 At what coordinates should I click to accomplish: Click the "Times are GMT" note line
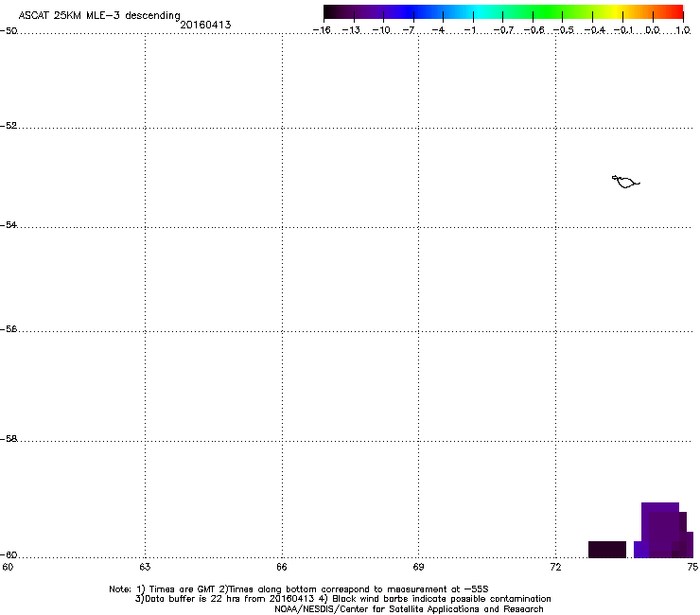(x=299, y=589)
